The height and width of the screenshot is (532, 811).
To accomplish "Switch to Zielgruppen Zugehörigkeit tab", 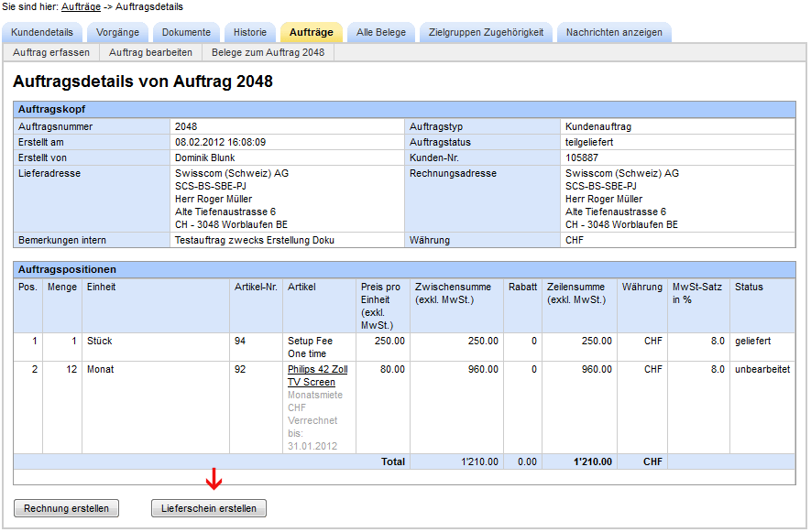I will (487, 33).
